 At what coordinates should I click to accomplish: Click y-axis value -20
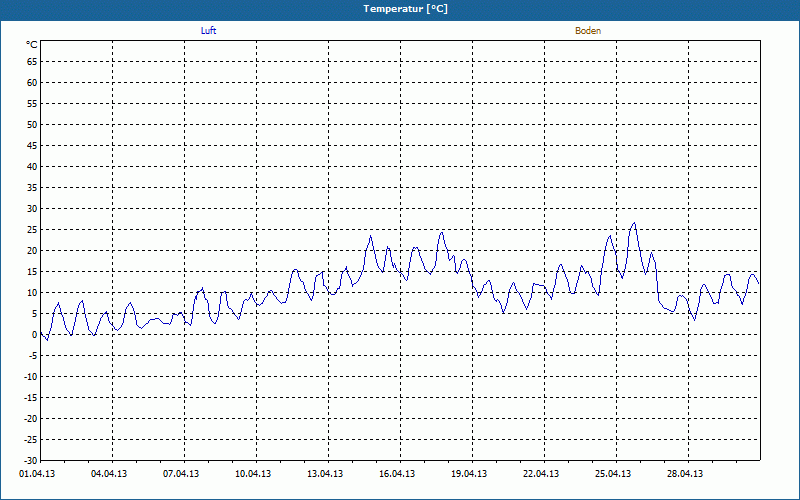30,419
